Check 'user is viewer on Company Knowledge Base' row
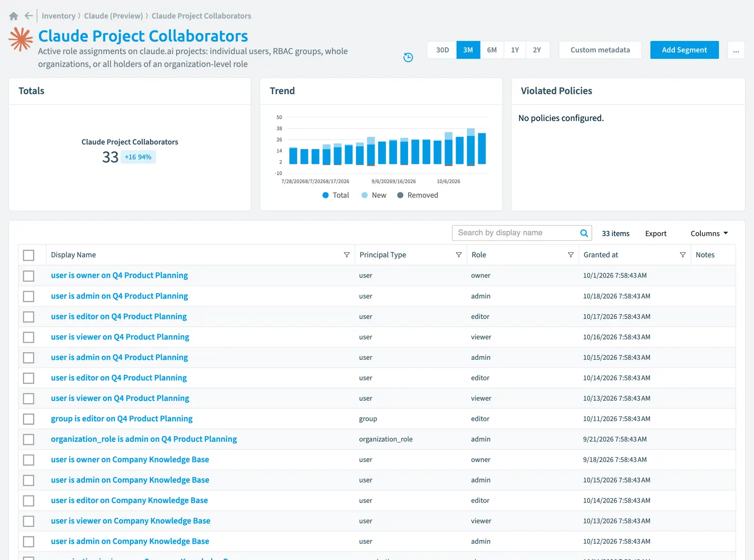Screen dimensions: 754x560 point(29,521)
